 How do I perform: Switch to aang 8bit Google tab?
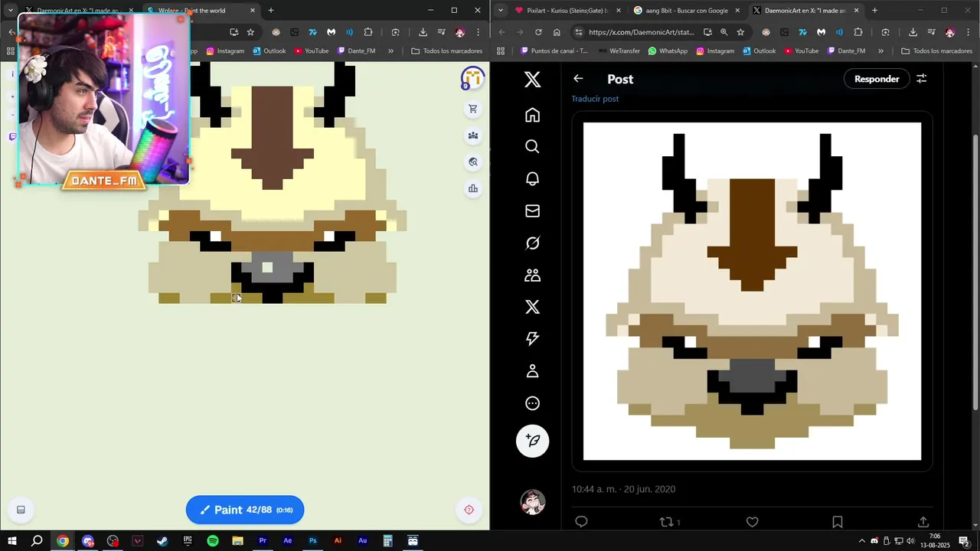click(x=687, y=11)
